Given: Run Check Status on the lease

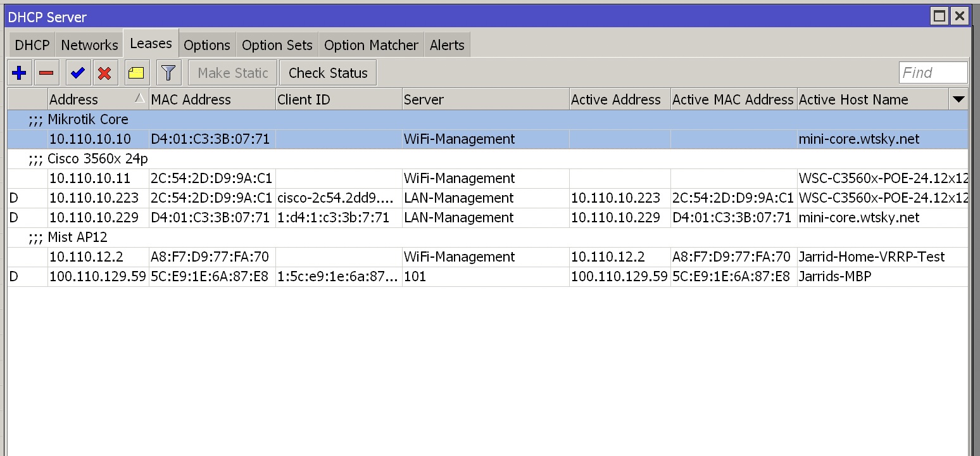Looking at the screenshot, I should pyautogui.click(x=327, y=72).
